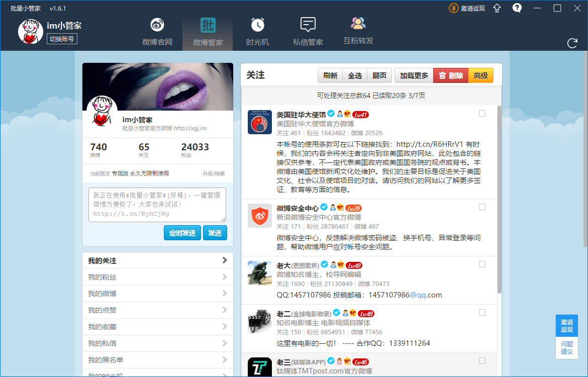Click the 65 关注 count
The width and height of the screenshot is (588, 377).
point(144,150)
